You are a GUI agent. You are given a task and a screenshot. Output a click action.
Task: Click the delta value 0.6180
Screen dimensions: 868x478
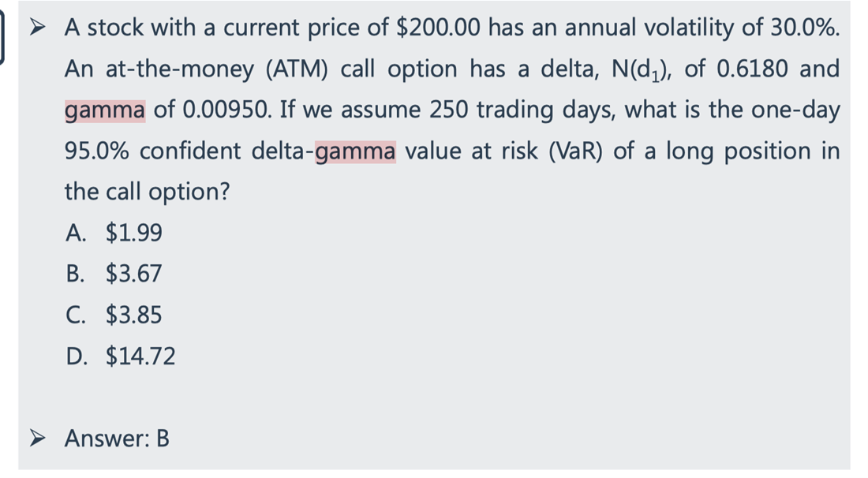click(752, 69)
